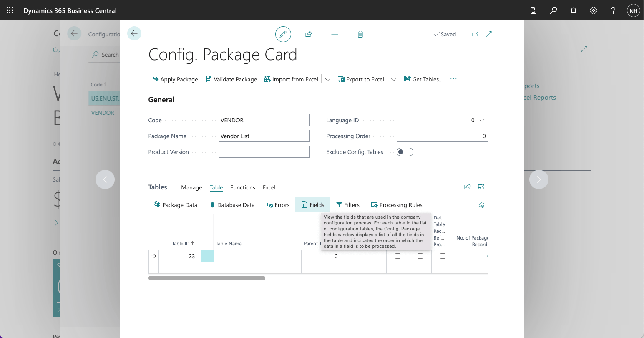Open the app launcher waffle menu

click(x=10, y=10)
